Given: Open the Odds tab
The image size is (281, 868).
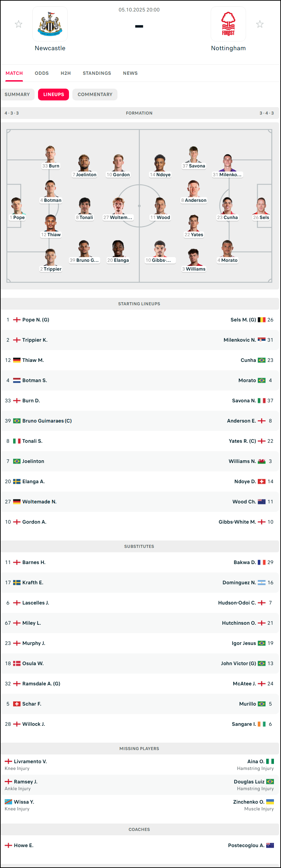Looking at the screenshot, I should click(x=42, y=73).
